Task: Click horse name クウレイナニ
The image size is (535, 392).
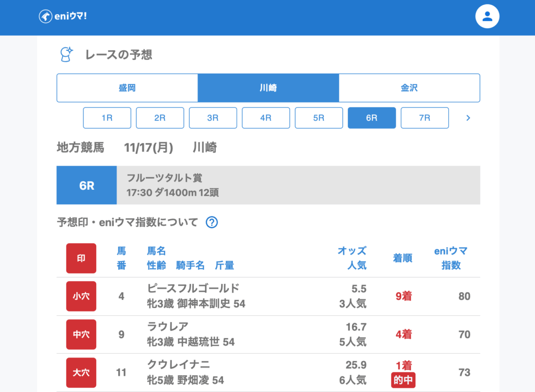Action: pos(179,365)
